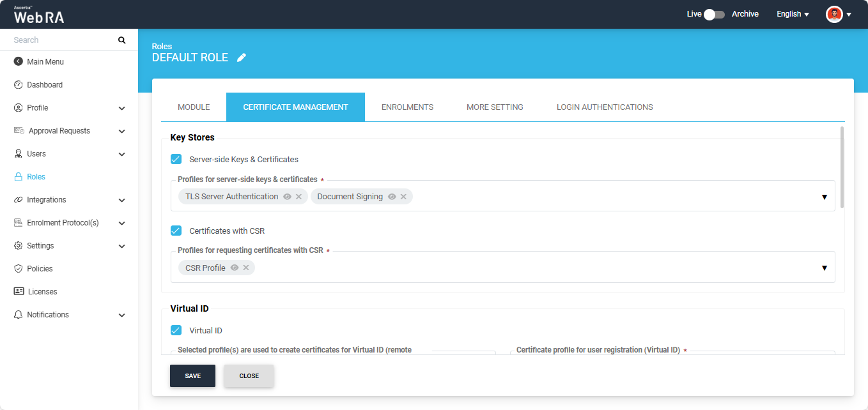Toggle the Live/Archive switch
This screenshot has height=410, width=868.
(x=714, y=14)
